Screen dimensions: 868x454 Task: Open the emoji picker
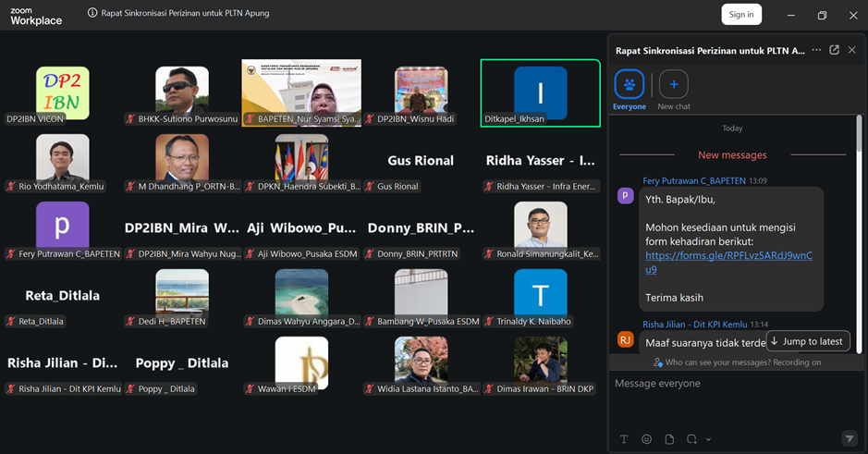646,439
